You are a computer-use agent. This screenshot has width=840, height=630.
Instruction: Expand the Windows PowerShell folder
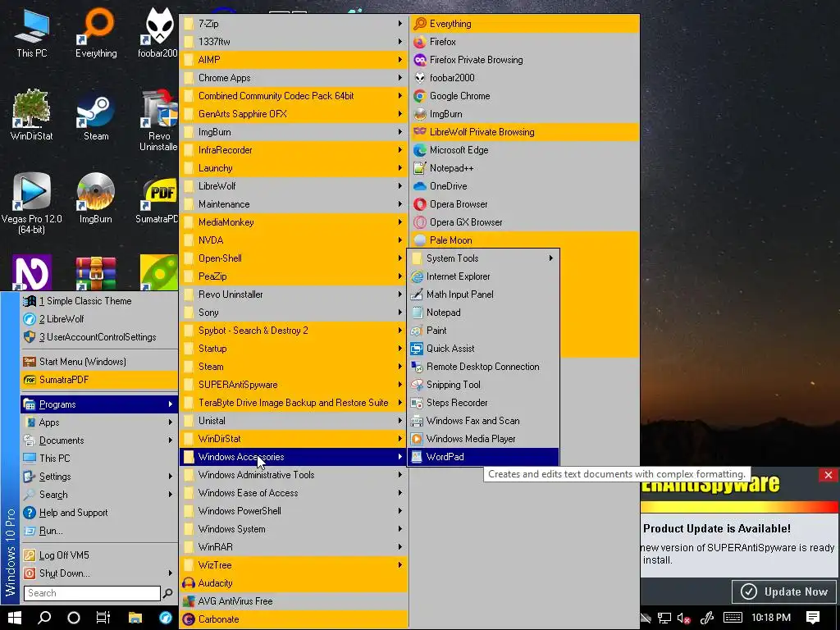(294, 511)
